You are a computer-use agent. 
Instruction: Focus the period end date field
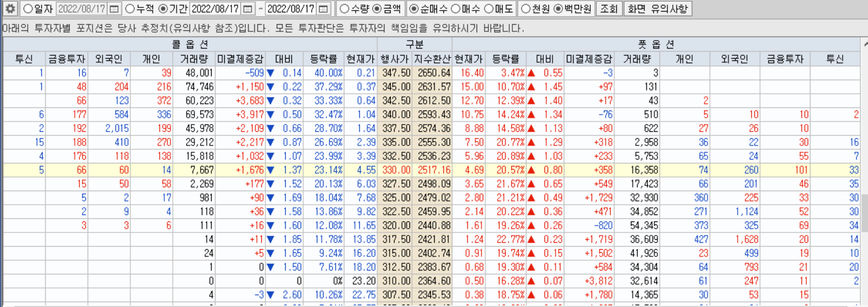(292, 9)
